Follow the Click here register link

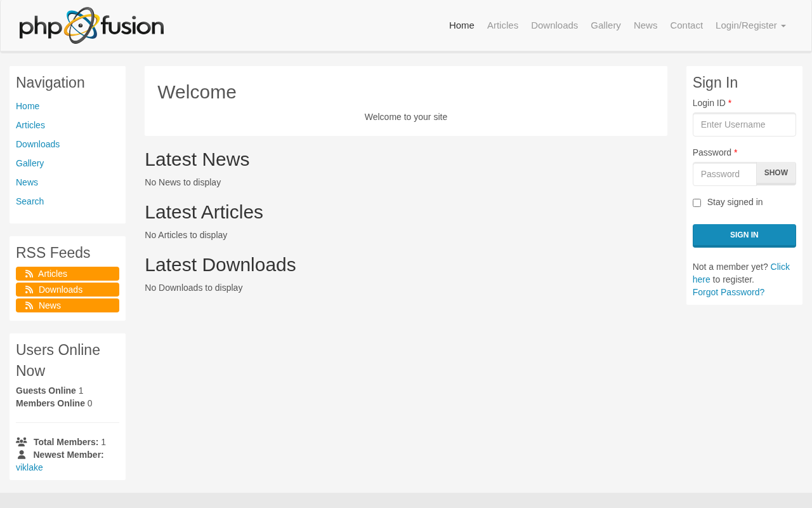pyautogui.click(x=779, y=267)
